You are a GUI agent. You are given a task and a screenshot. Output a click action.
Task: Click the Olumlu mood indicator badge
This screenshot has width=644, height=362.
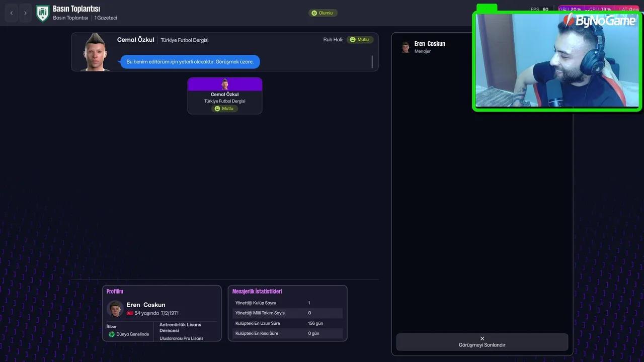pyautogui.click(x=323, y=13)
